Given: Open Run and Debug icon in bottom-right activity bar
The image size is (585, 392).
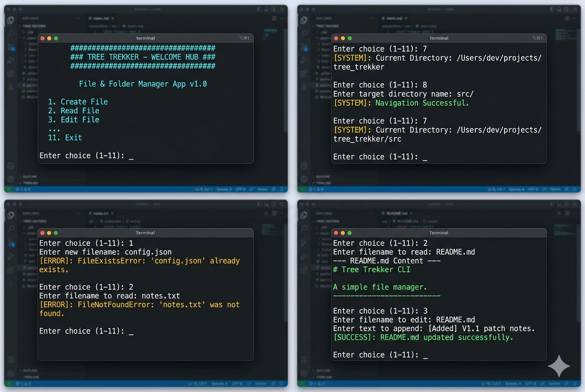Looking at the screenshot, I should [x=304, y=257].
